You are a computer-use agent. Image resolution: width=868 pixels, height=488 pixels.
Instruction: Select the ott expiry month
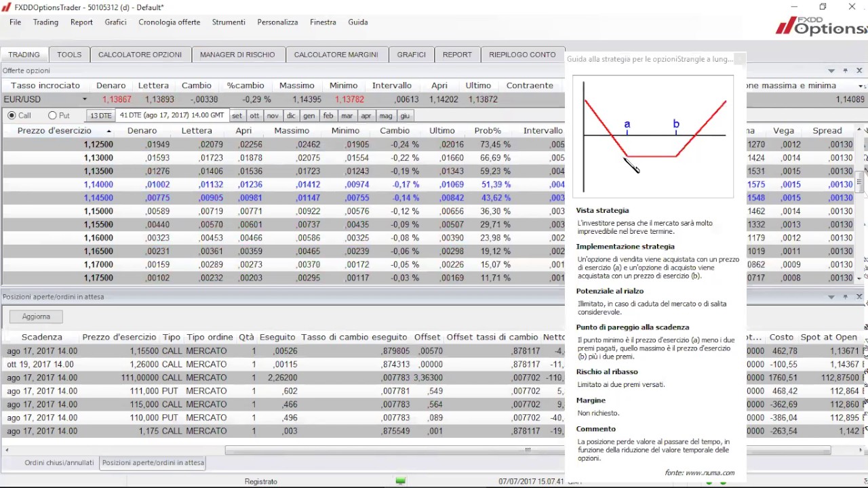[254, 116]
